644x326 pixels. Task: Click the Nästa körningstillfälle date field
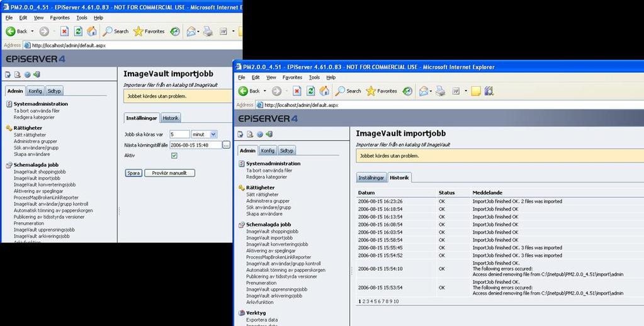coord(196,145)
